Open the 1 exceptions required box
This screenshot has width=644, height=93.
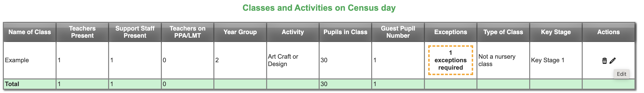coord(451,60)
